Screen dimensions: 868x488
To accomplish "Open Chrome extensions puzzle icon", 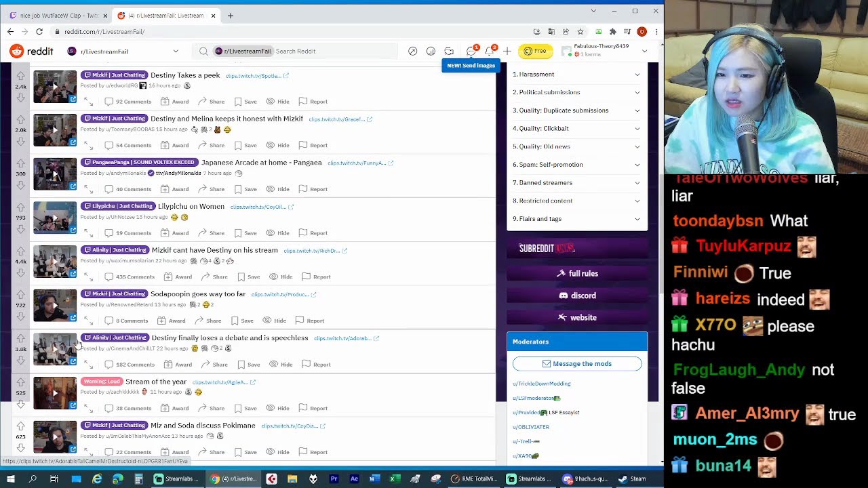I will point(613,31).
